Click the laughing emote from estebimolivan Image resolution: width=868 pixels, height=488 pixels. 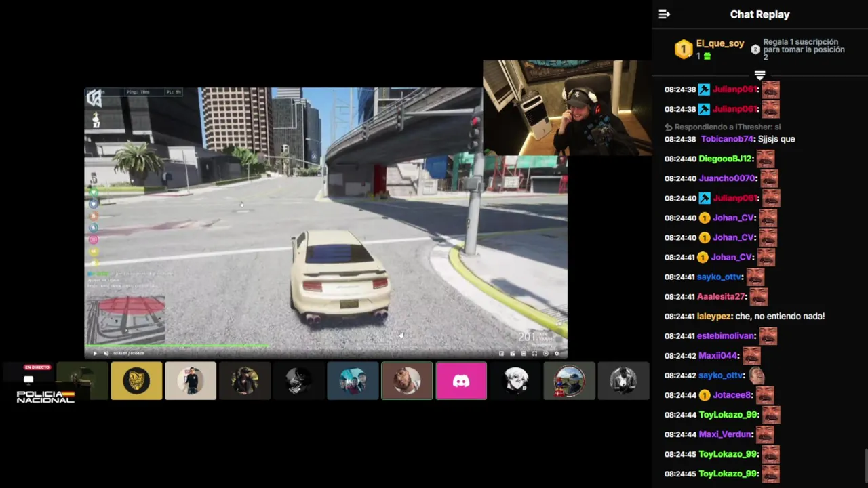pyautogui.click(x=768, y=335)
